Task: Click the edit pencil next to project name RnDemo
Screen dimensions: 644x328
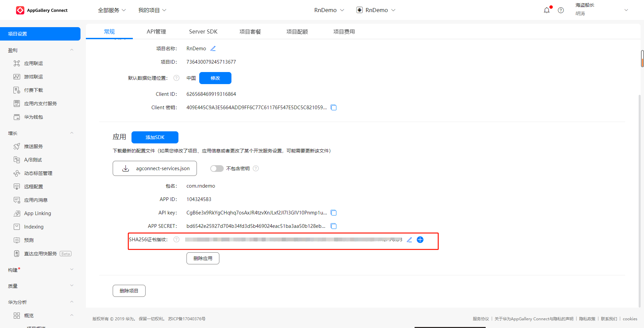Action: coord(213,49)
